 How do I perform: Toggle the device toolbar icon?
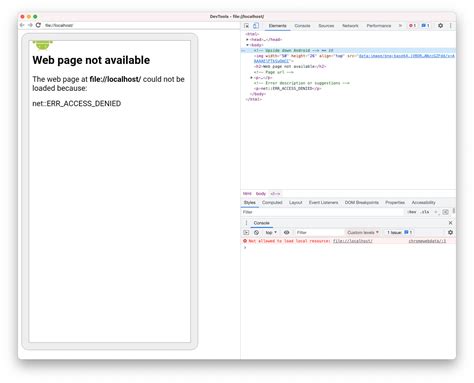tap(256, 26)
